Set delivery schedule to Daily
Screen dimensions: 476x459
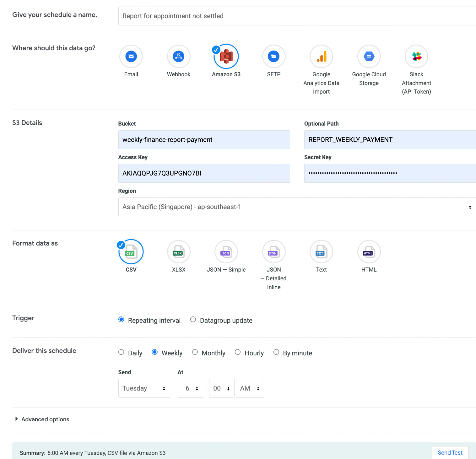click(121, 352)
